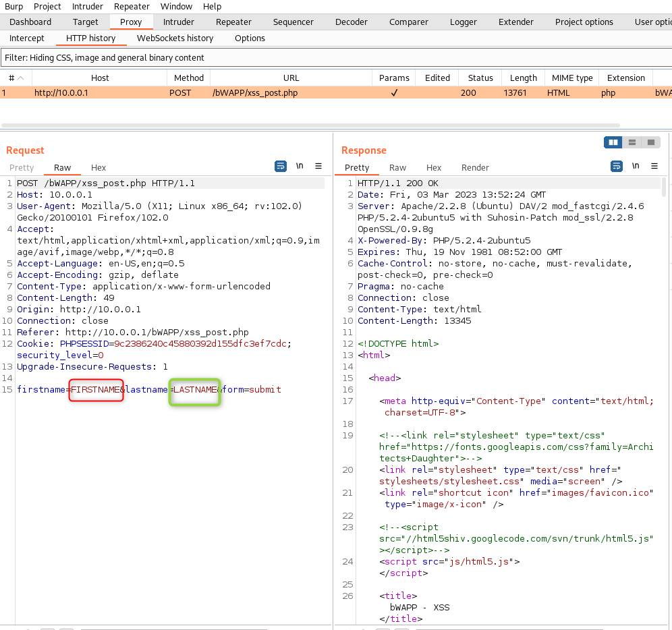Toggle word wrap icon in Request panel
Viewport: 672px width, 630px height.
(281, 166)
